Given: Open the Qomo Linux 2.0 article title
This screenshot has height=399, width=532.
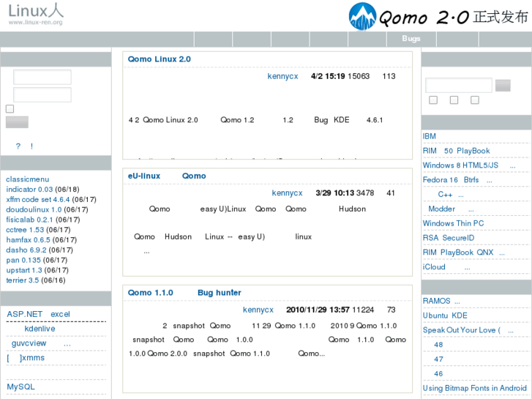Looking at the screenshot, I should 159,59.
